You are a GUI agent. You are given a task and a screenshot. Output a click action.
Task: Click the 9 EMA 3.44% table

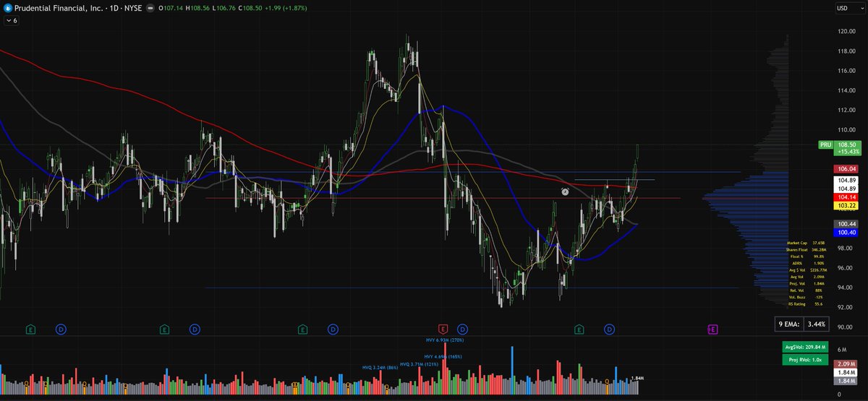pos(803,325)
